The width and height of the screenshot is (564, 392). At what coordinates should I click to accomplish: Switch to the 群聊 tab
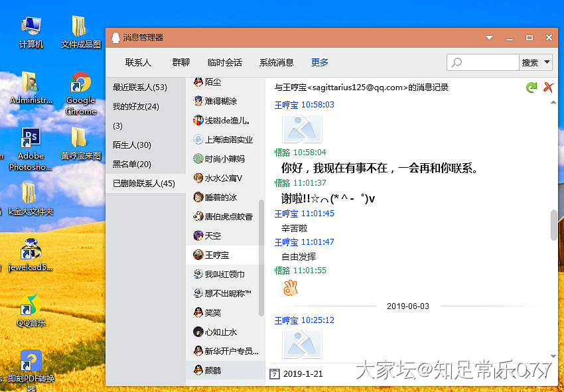coord(180,62)
